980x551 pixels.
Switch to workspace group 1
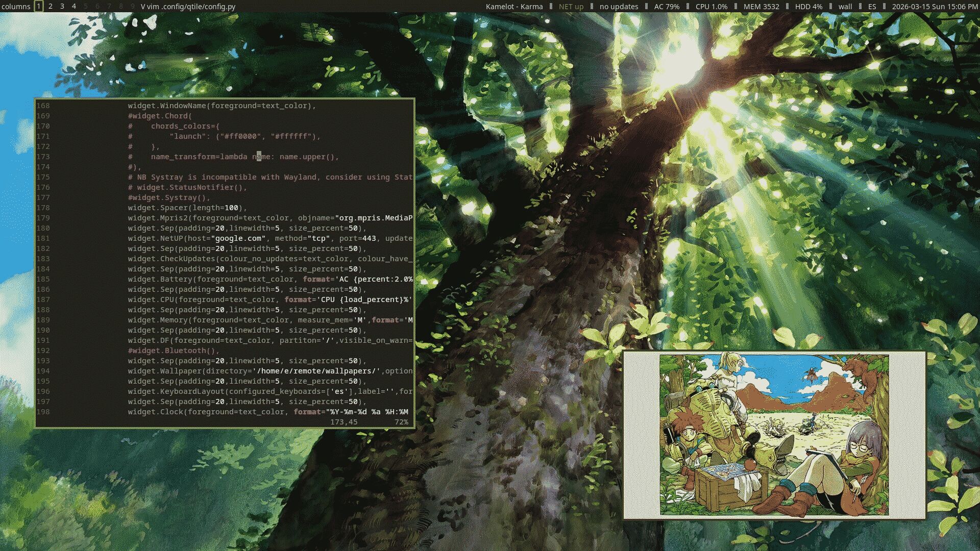[x=39, y=7]
